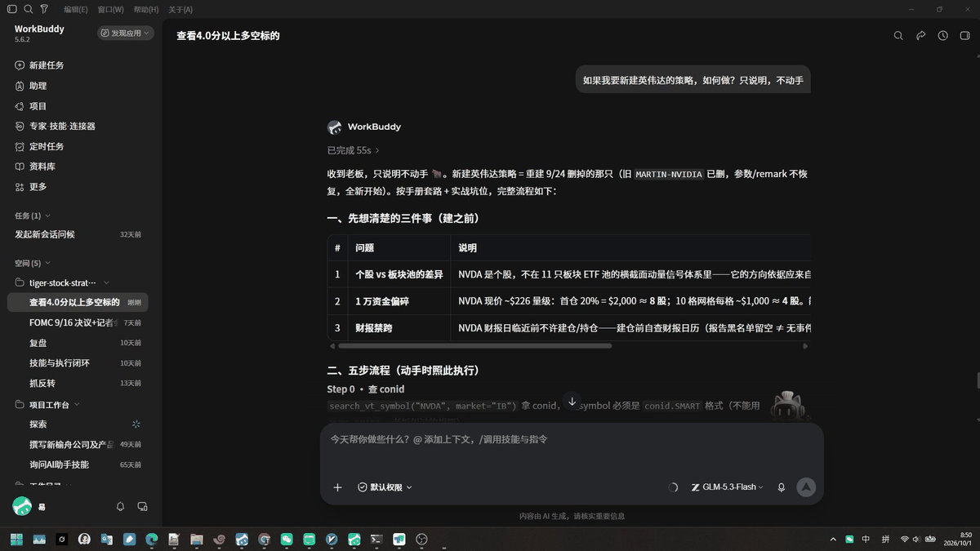Open the search icon in the title bar
Screen dimensions: 980x551
click(x=28, y=9)
